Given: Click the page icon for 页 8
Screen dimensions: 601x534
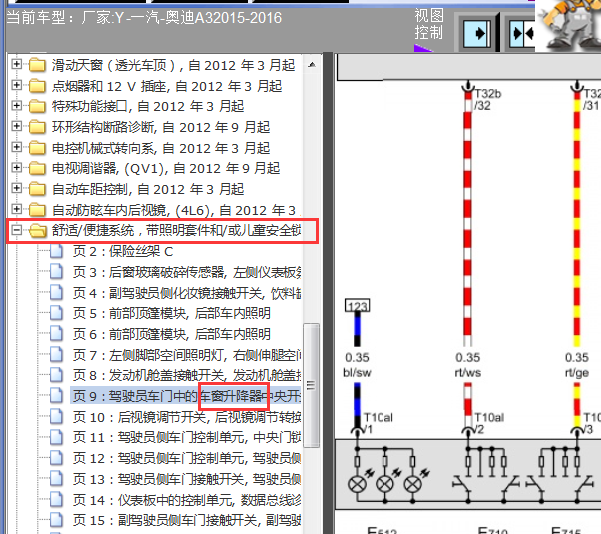Looking at the screenshot, I should 56,375.
